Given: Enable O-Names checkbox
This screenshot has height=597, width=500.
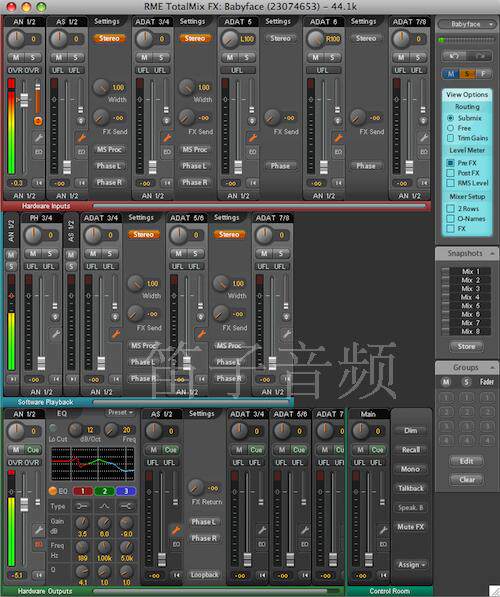Looking at the screenshot, I should [450, 219].
